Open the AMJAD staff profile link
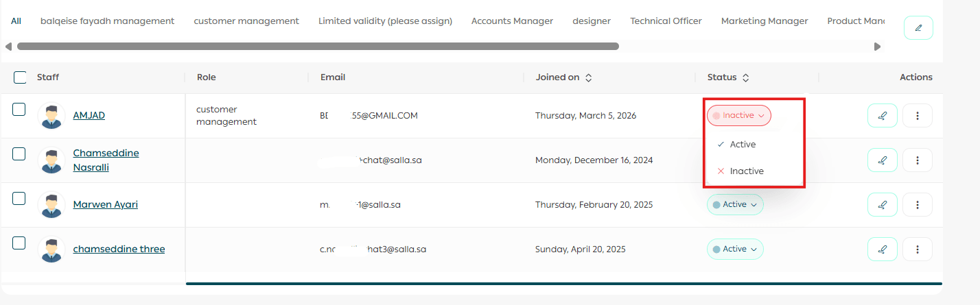This screenshot has width=980, height=305. pyautogui.click(x=89, y=115)
